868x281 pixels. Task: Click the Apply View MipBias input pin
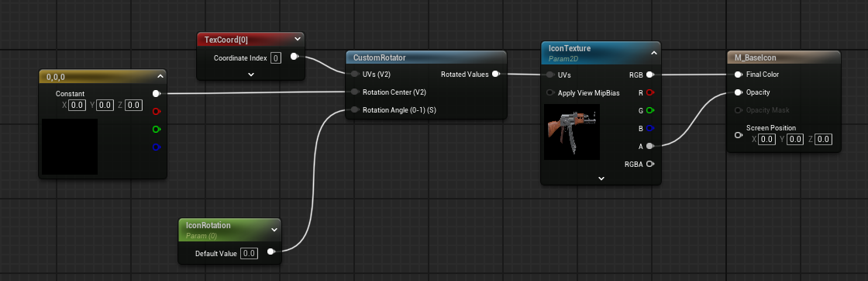(x=549, y=92)
